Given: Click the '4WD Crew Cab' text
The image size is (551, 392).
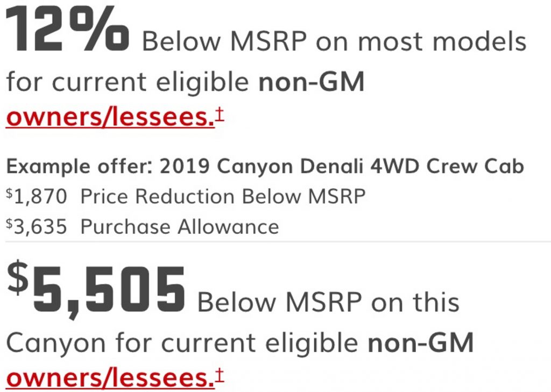Looking at the screenshot, I should (447, 167).
